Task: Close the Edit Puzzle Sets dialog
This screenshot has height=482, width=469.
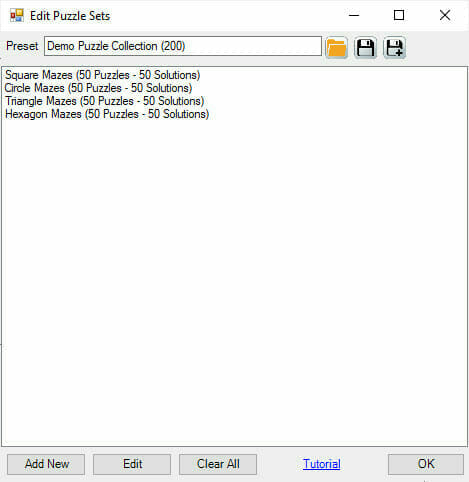Action: click(445, 15)
